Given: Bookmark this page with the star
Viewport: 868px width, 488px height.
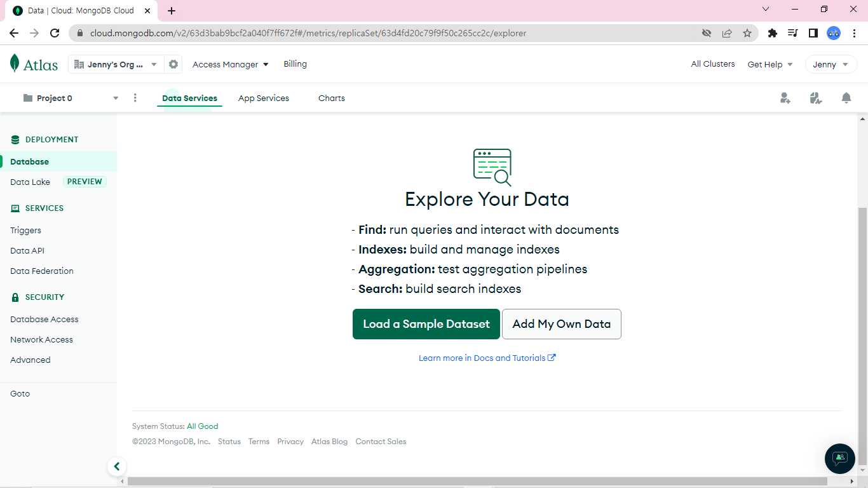Looking at the screenshot, I should point(747,33).
